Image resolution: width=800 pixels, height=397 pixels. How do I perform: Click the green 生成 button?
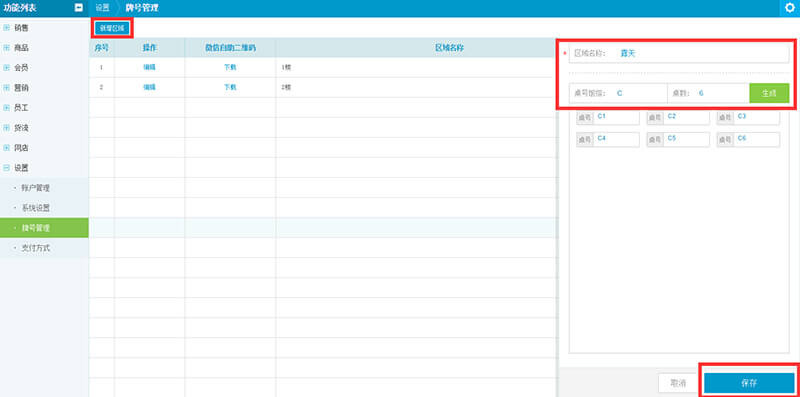click(x=769, y=93)
